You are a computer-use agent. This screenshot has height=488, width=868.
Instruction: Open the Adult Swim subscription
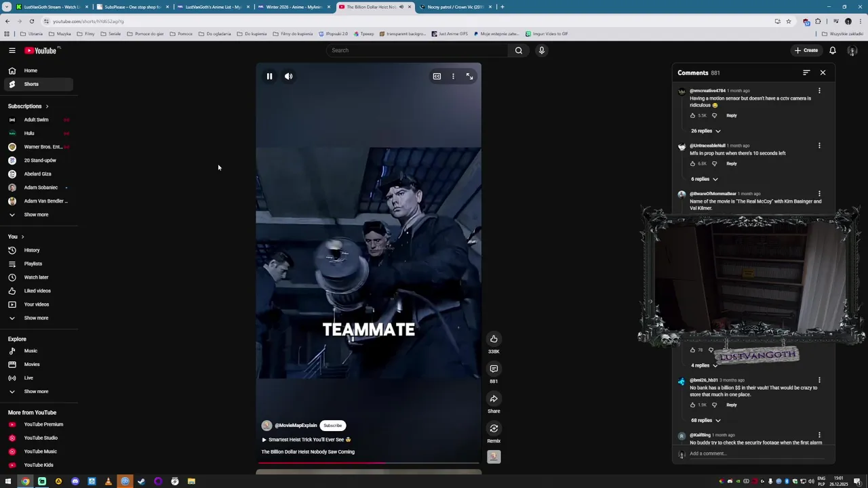pos(38,120)
